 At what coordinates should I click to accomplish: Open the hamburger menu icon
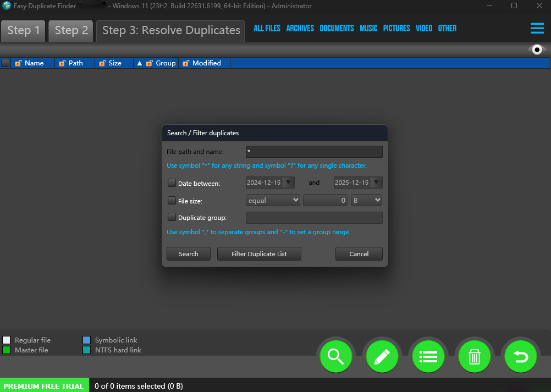[x=537, y=29]
